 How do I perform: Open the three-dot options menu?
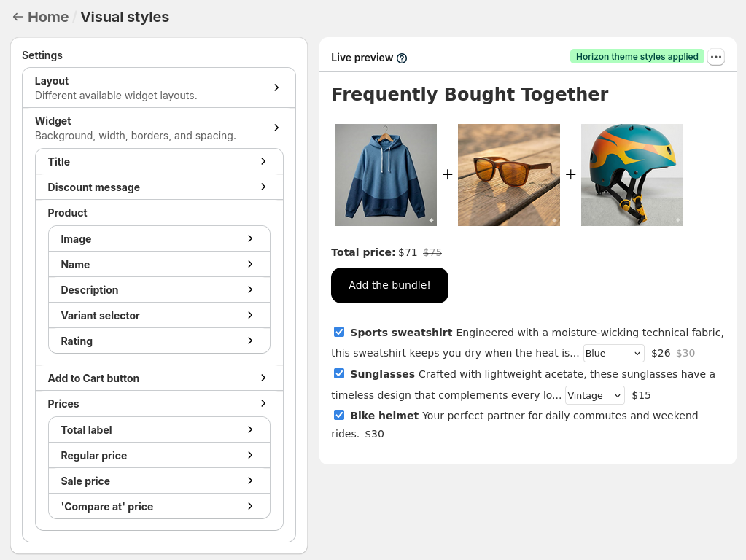(x=716, y=57)
